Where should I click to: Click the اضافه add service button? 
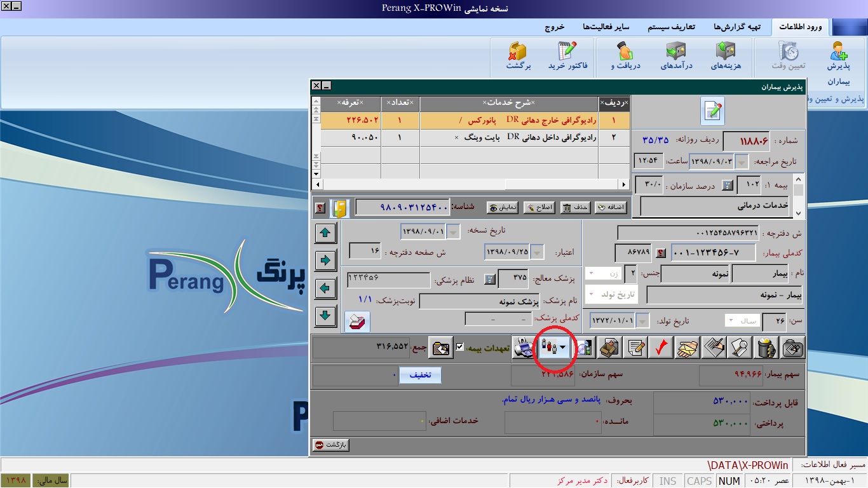[610, 208]
